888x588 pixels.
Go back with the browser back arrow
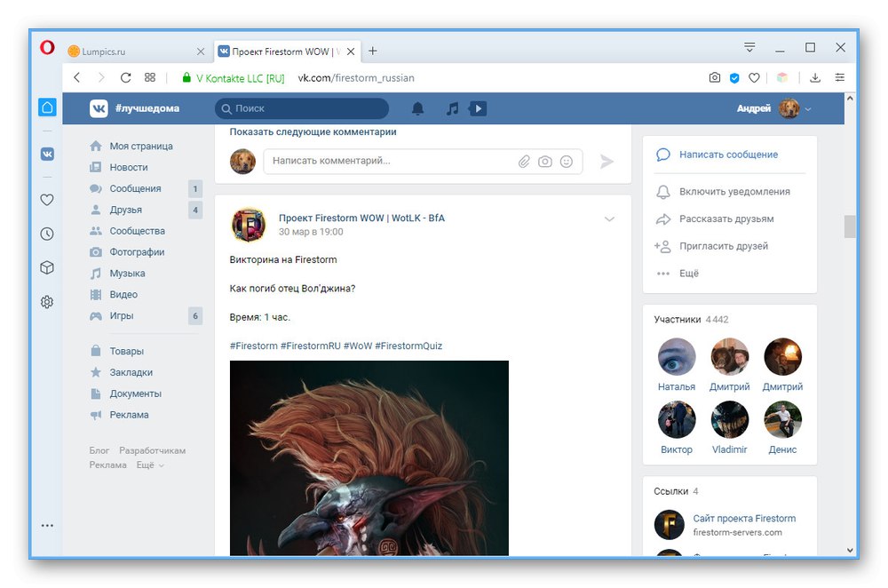(77, 77)
